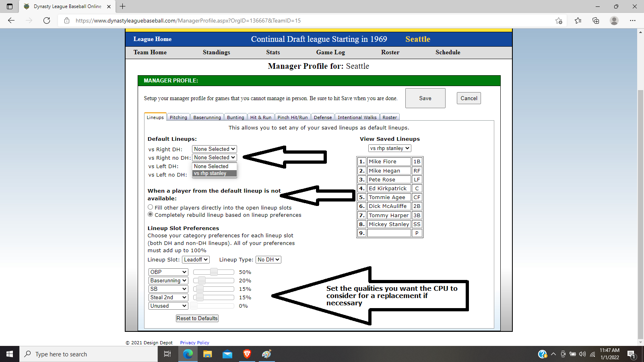Click the OBP percentage slider
The image size is (644, 362).
click(x=213, y=272)
